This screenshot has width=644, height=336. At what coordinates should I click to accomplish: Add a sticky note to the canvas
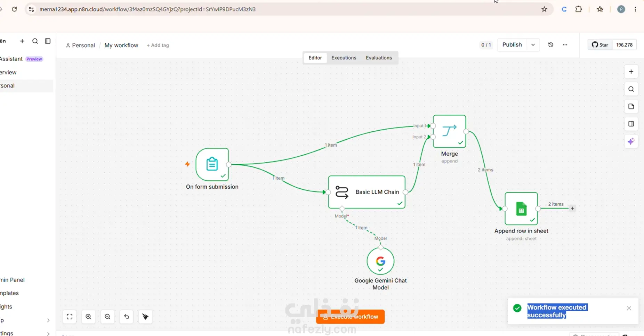[x=631, y=106]
